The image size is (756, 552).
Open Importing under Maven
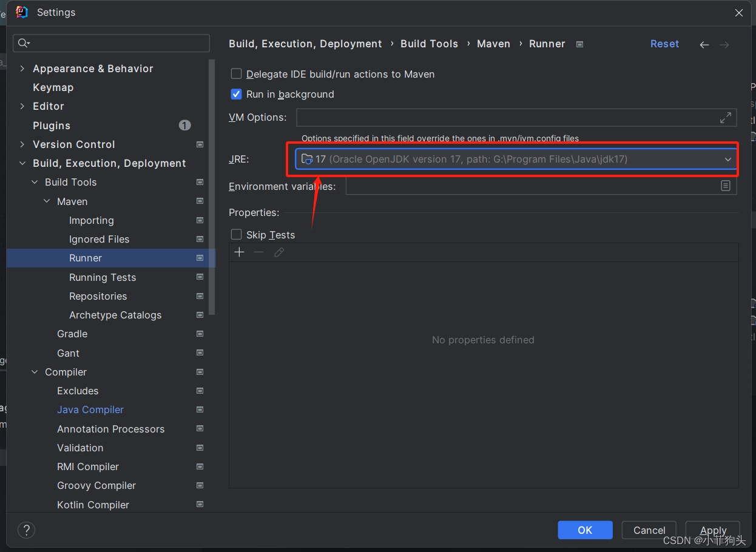tap(92, 220)
